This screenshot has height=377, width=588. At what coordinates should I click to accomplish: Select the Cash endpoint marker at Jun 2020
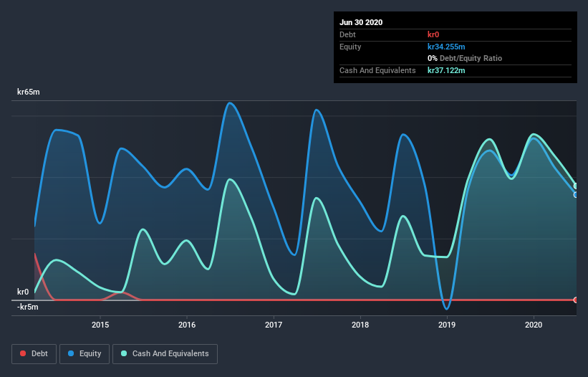576,186
